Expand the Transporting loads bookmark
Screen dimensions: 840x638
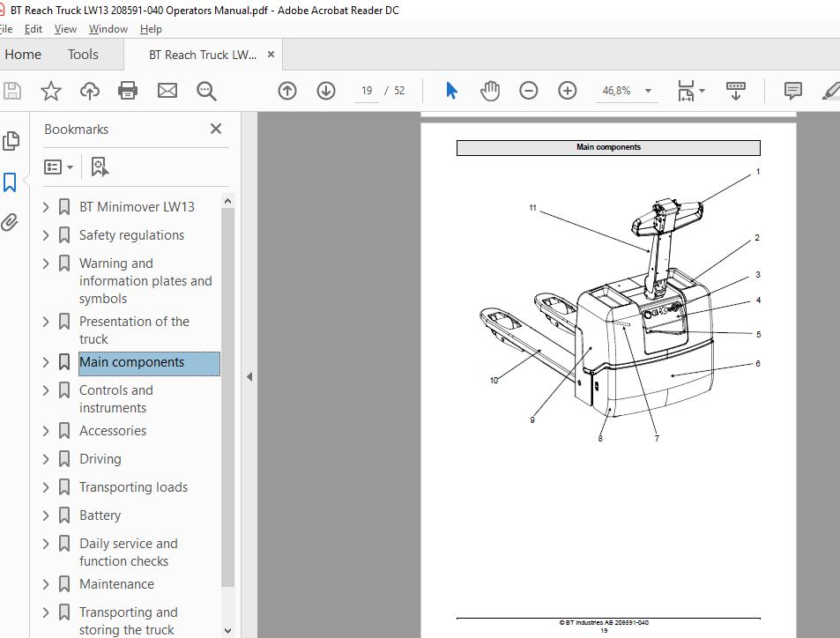point(46,487)
